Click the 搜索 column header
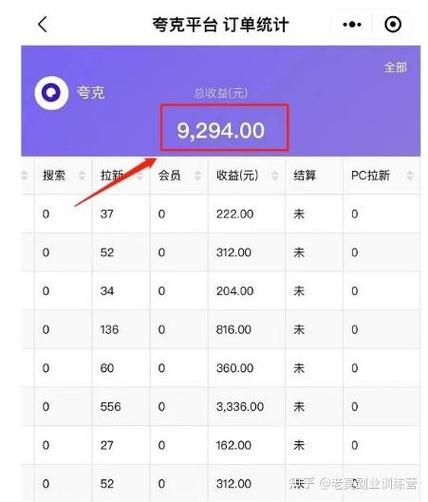 pyautogui.click(x=54, y=175)
